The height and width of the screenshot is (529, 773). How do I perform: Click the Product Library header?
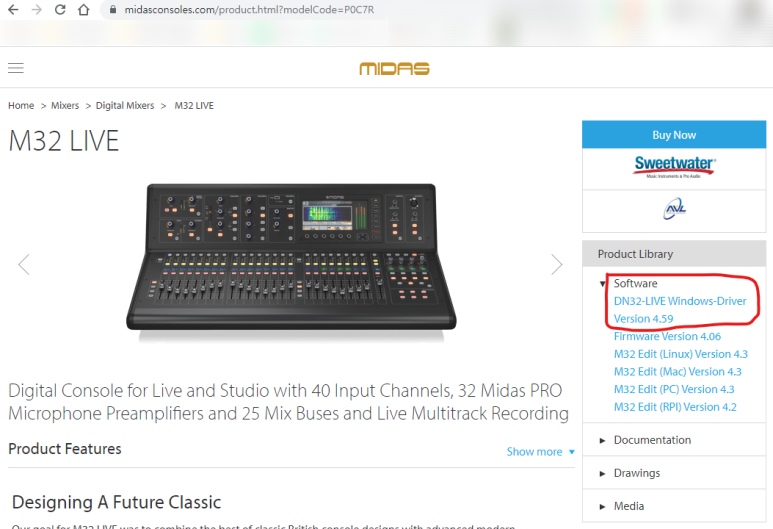674,254
